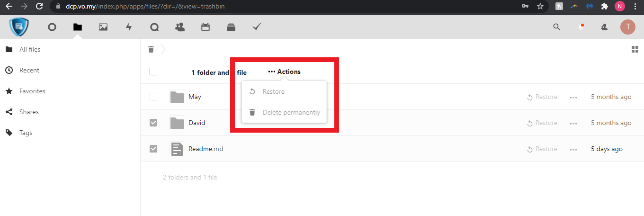Choose Restore in the Actions menu

273,91
